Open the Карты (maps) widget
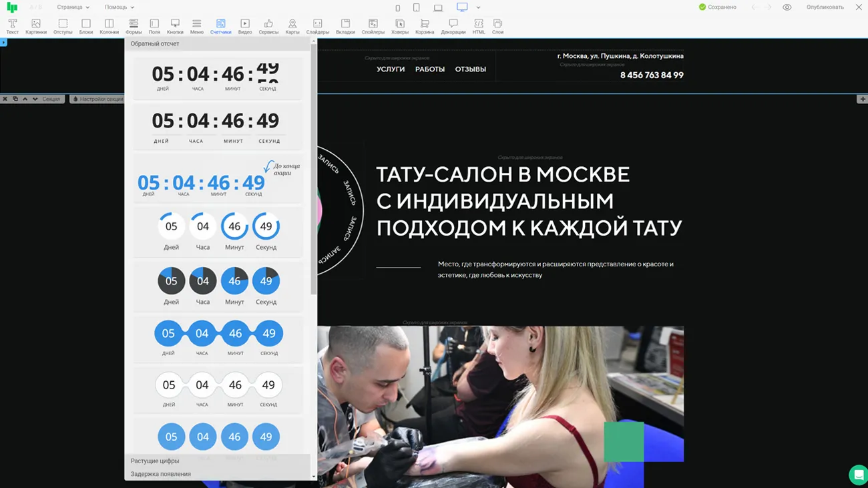The width and height of the screenshot is (868, 488). [292, 26]
